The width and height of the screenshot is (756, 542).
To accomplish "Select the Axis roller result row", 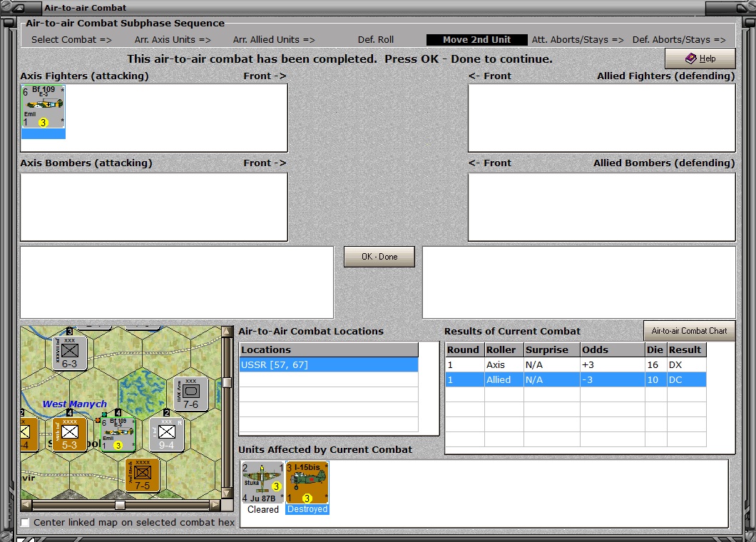I will coord(576,365).
